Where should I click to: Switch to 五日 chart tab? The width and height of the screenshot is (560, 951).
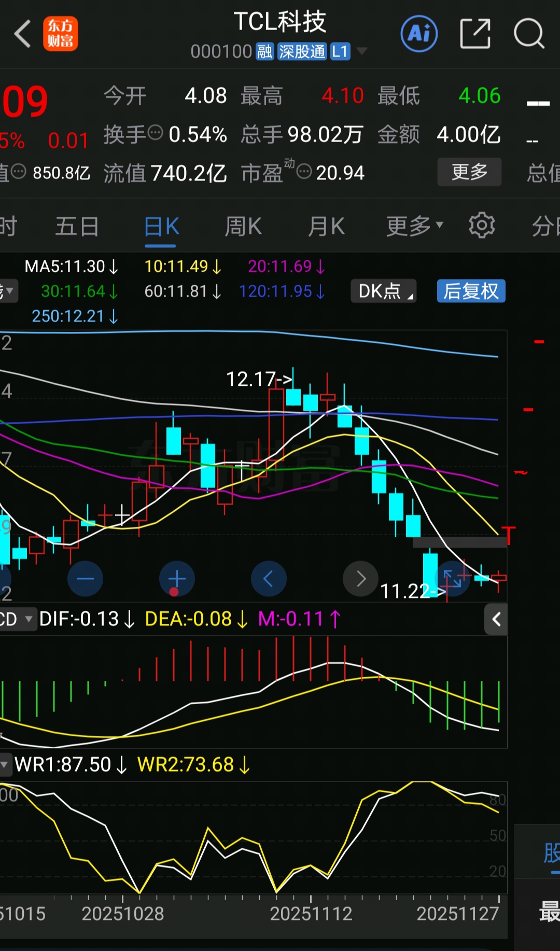tap(77, 226)
